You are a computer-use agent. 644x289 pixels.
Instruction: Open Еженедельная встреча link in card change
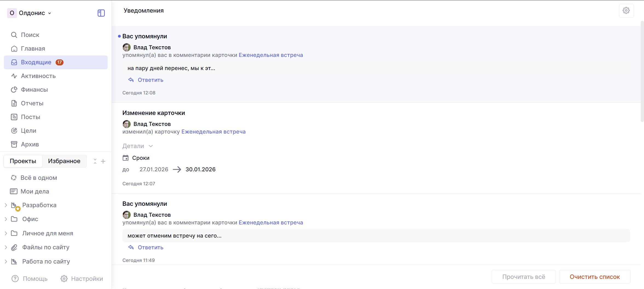(x=213, y=132)
